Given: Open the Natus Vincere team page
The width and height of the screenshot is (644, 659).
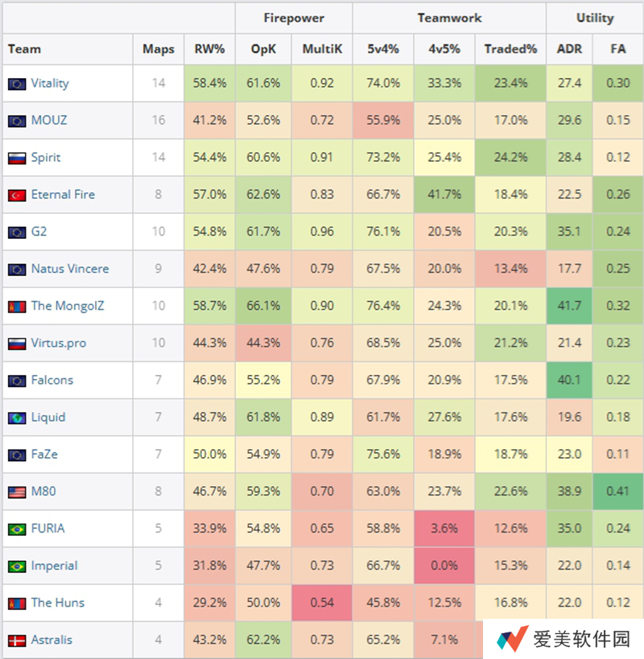Looking at the screenshot, I should pyautogui.click(x=70, y=269).
